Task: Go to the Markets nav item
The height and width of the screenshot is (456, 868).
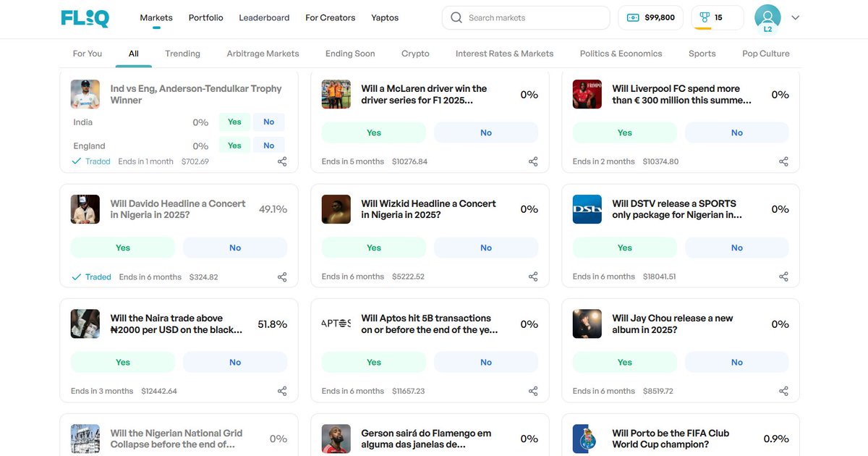Action: click(156, 17)
